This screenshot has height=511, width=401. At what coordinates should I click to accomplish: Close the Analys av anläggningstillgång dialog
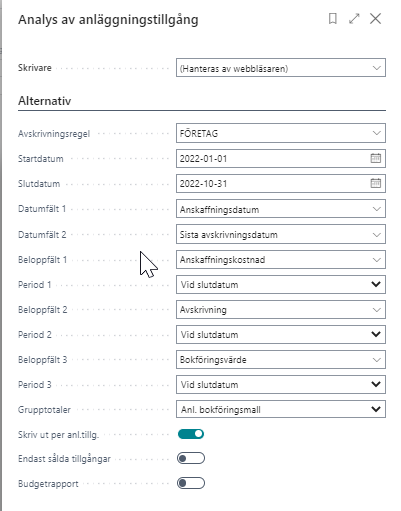376,19
